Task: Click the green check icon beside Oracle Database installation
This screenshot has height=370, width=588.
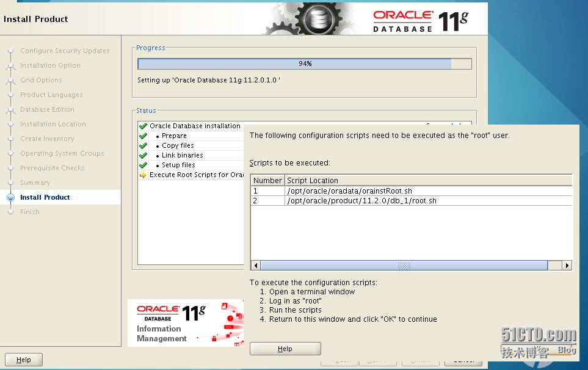Action: pyautogui.click(x=143, y=126)
